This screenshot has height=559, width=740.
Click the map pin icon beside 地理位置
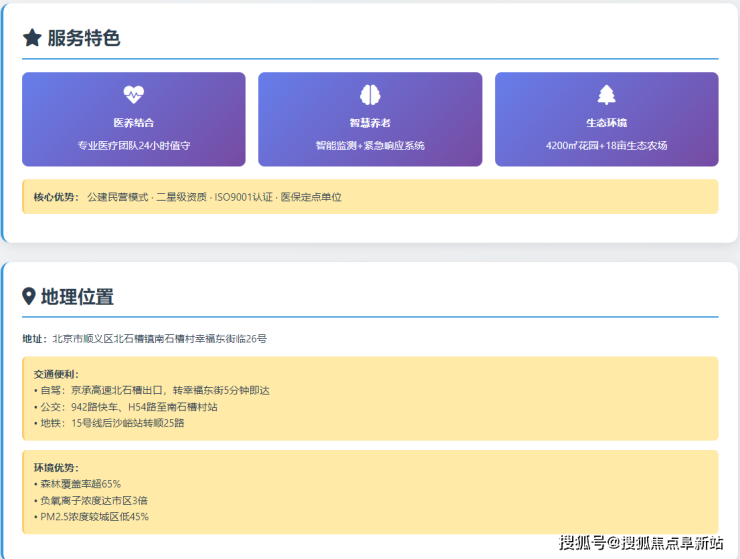tap(29, 297)
